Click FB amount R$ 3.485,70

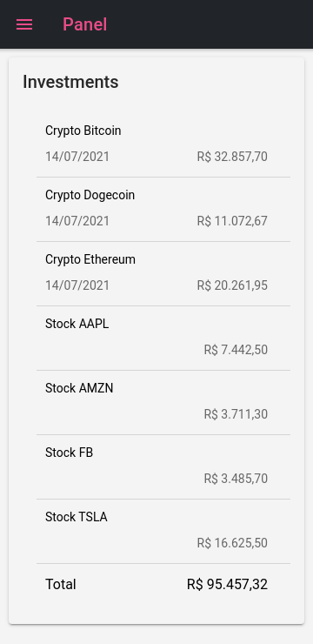tap(236, 480)
